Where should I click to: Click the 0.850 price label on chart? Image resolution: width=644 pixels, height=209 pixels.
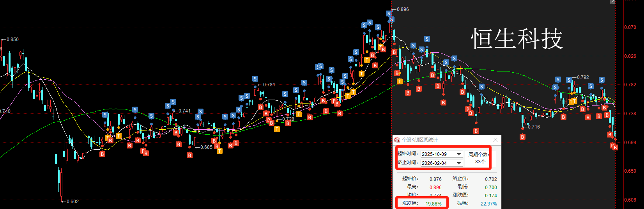pos(12,39)
